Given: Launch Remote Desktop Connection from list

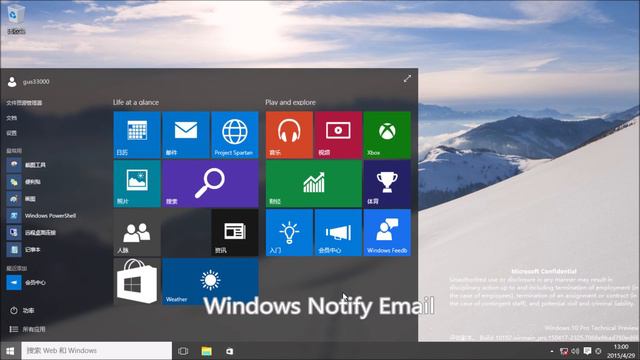Looking at the screenshot, I should point(31,233).
